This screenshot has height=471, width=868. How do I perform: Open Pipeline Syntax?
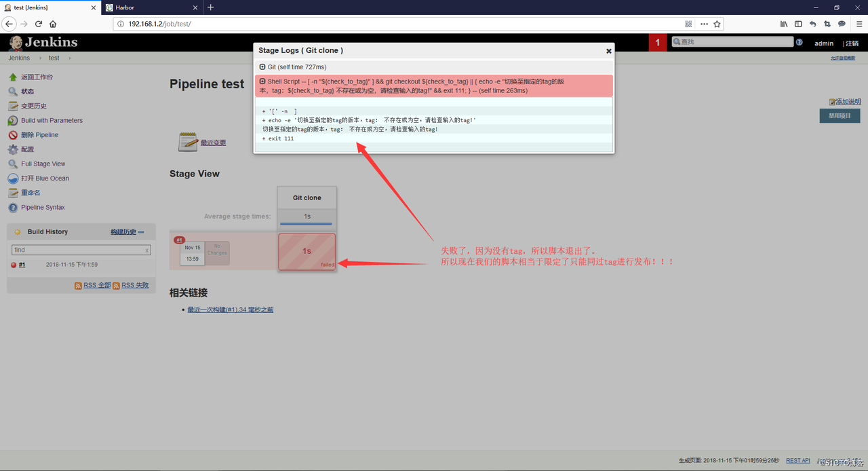pyautogui.click(x=43, y=208)
